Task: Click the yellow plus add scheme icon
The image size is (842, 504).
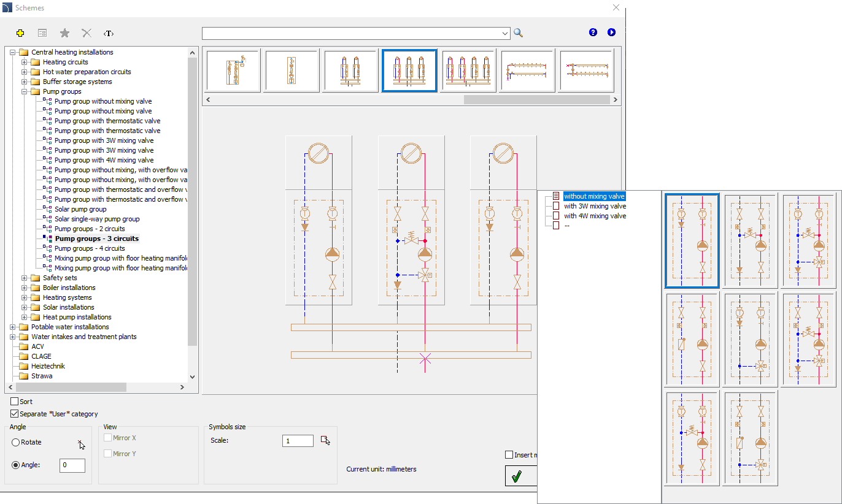Action: pyautogui.click(x=20, y=33)
